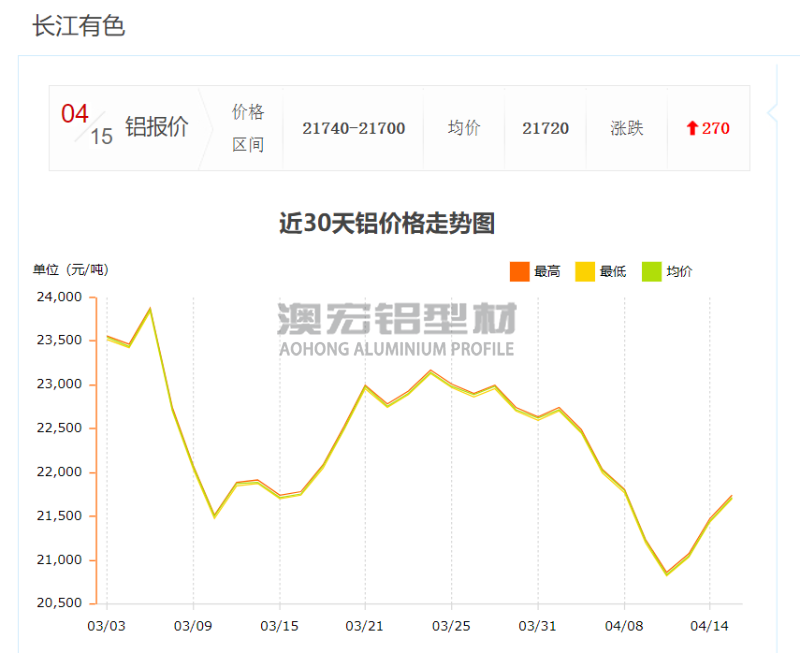Toggle the 均价 legend label in the chart

click(680, 271)
